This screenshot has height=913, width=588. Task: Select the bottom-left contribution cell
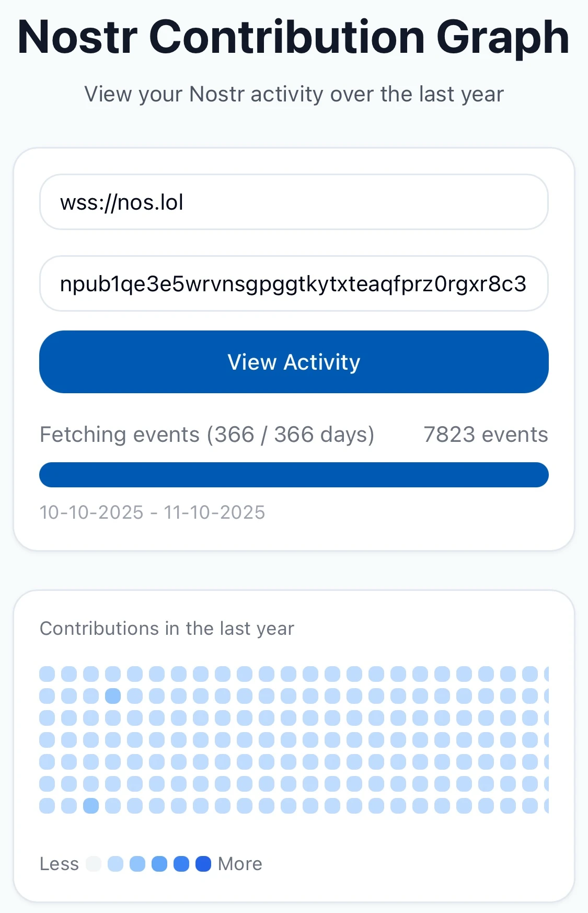(47, 806)
